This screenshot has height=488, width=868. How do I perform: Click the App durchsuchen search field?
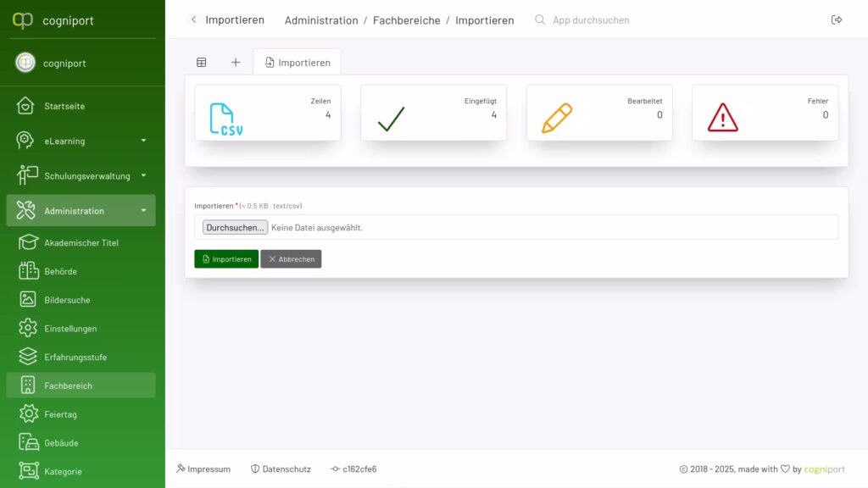coord(591,20)
